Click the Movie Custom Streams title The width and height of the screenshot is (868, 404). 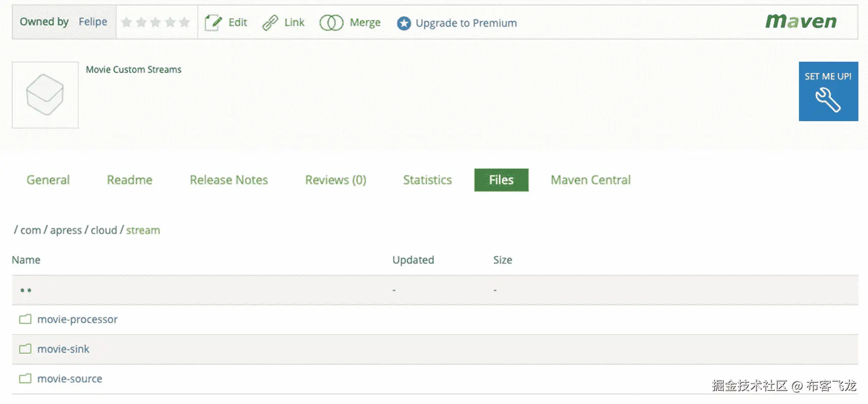click(x=133, y=69)
